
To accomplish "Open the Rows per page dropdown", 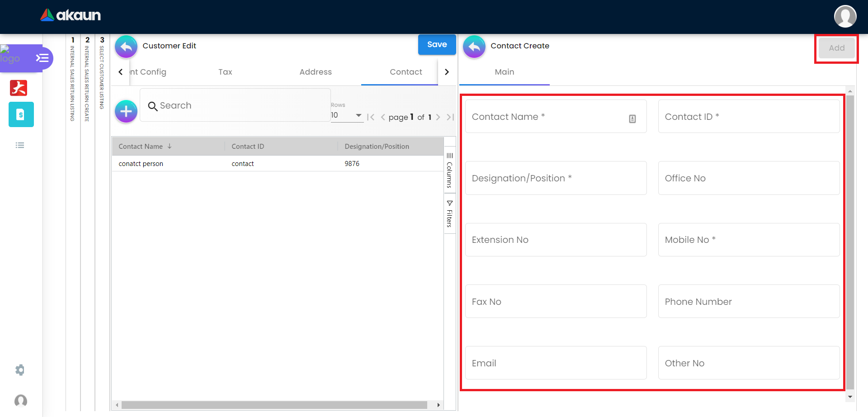I will coord(347,115).
